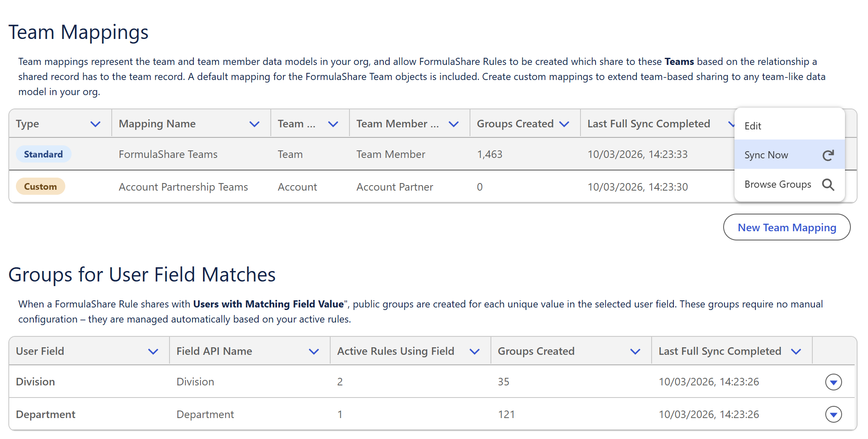The image size is (868, 439).
Task: Open the User Field column chevron
Action: click(153, 352)
